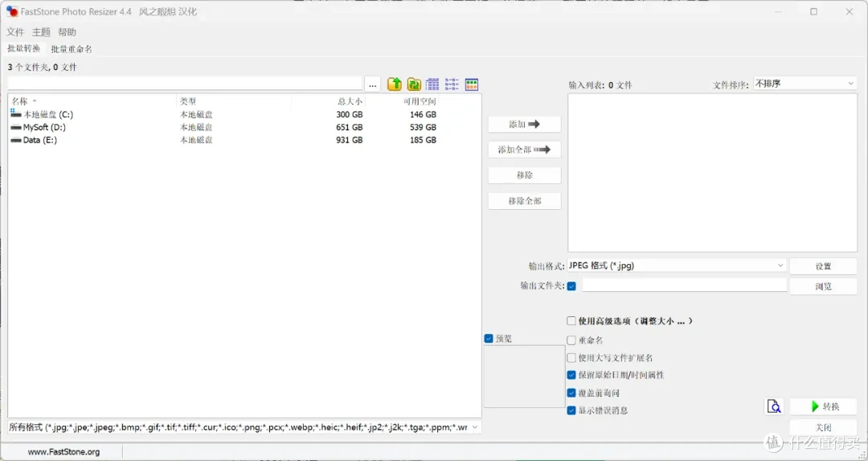The height and width of the screenshot is (461, 868).
Task: Switch to thumbnails view icon
Action: coord(472,84)
